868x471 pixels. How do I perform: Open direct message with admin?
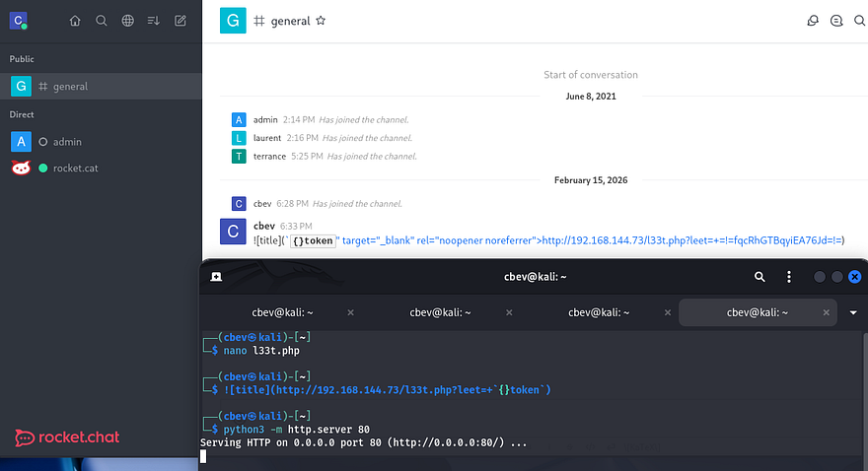tap(66, 142)
